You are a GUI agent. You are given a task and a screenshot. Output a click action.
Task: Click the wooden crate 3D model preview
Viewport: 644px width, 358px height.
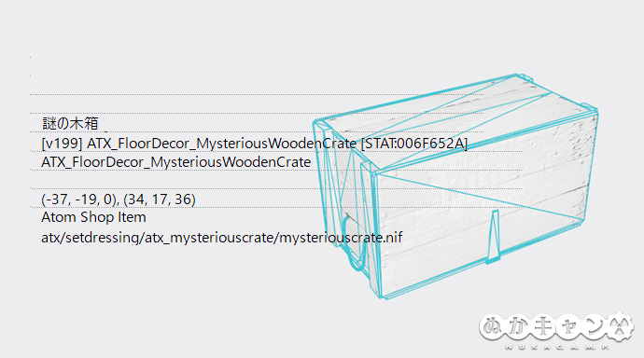pos(455,186)
